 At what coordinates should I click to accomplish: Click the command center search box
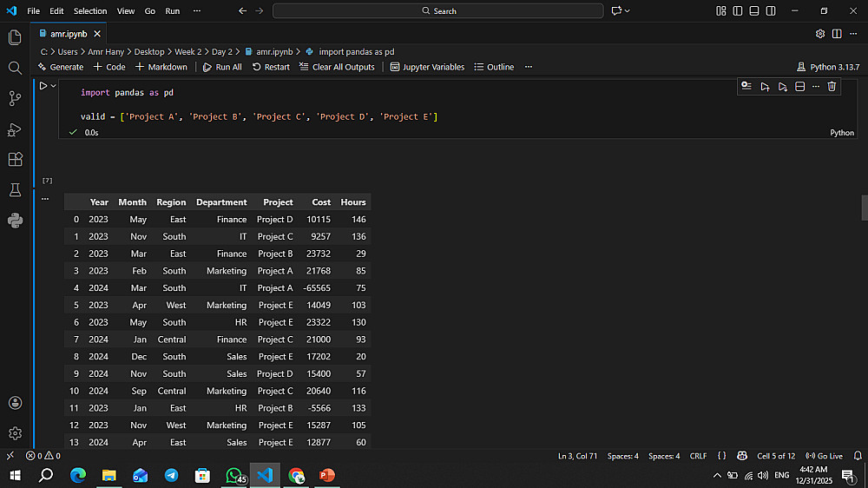[437, 11]
